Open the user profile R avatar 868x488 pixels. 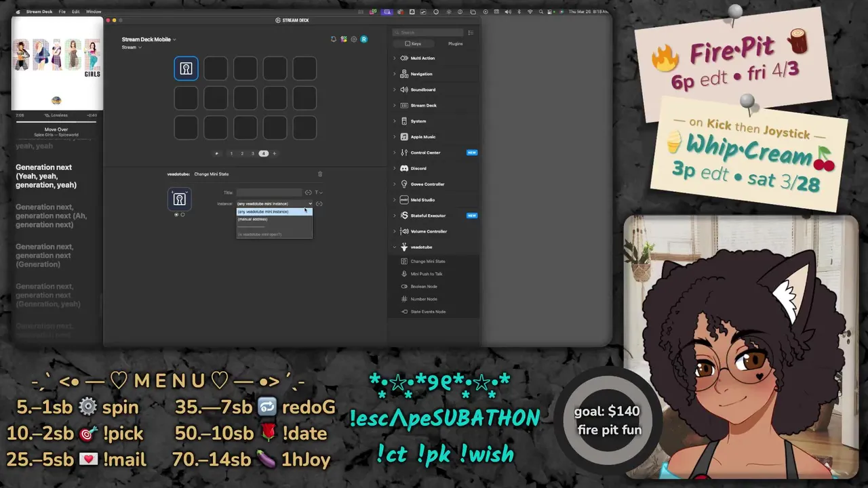363,39
